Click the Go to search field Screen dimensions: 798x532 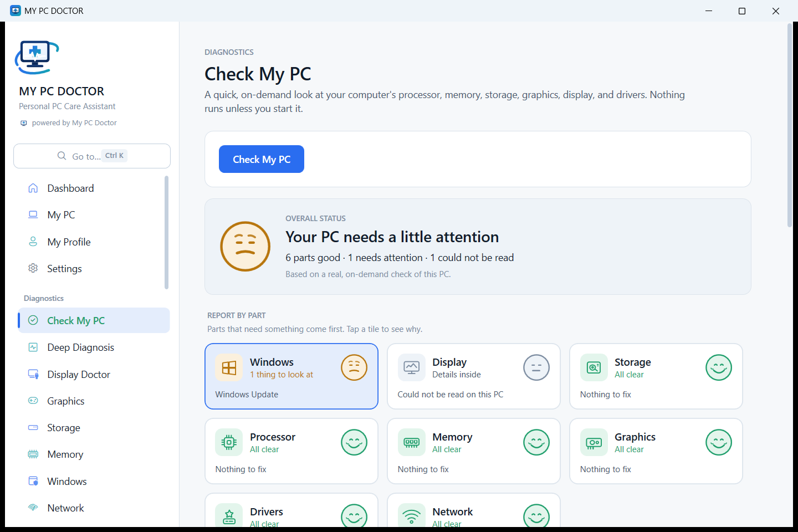point(92,156)
